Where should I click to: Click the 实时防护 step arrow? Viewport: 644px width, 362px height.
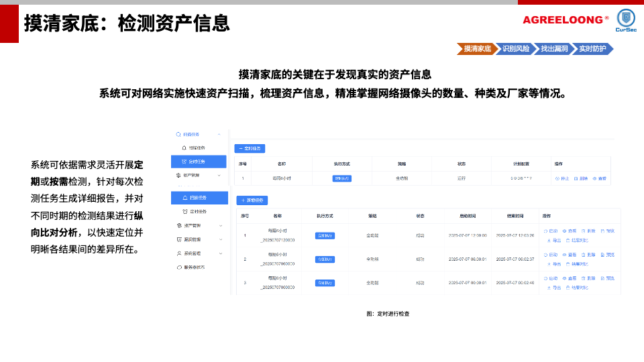[592, 49]
